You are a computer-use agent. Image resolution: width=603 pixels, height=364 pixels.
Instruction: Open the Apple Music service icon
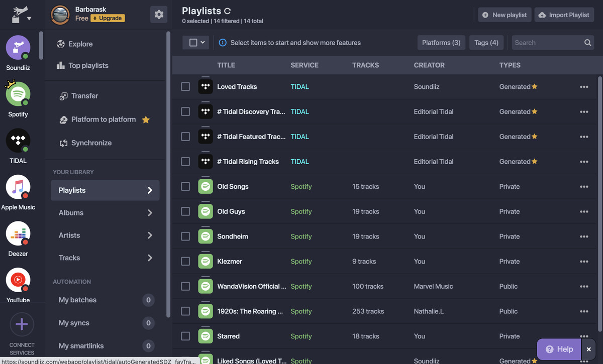click(18, 187)
